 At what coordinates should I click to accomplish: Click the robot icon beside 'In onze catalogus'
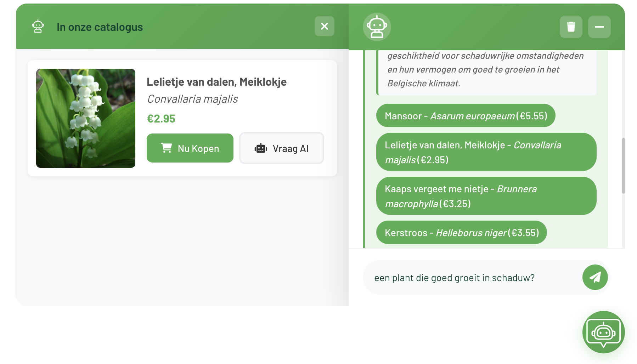[x=38, y=27]
